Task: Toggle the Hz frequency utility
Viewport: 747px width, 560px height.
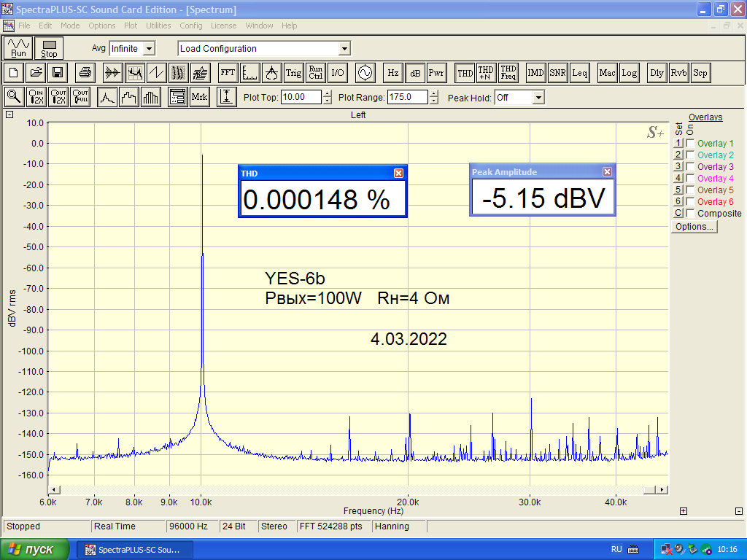Action: (392, 73)
